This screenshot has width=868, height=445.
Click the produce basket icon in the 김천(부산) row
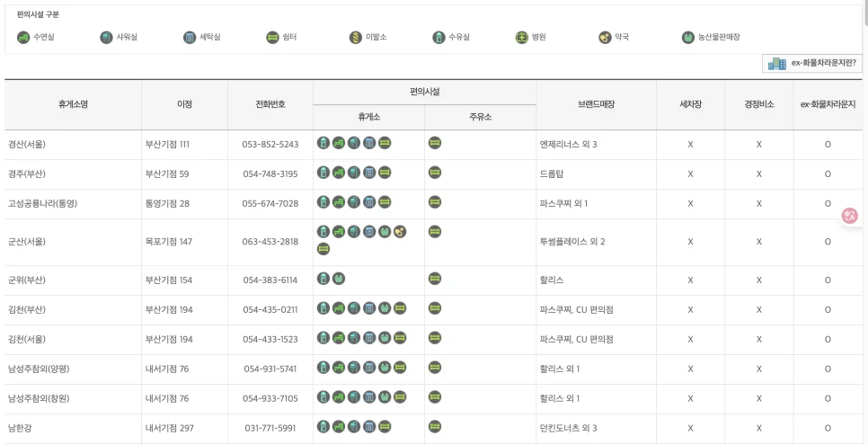click(x=385, y=308)
